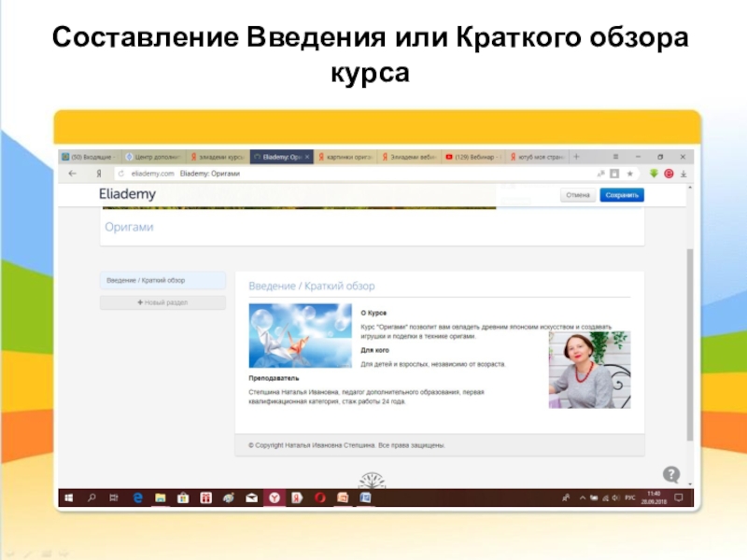Click the 'Сохранить' button
Image resolution: width=747 pixels, height=560 pixels.
(x=621, y=195)
